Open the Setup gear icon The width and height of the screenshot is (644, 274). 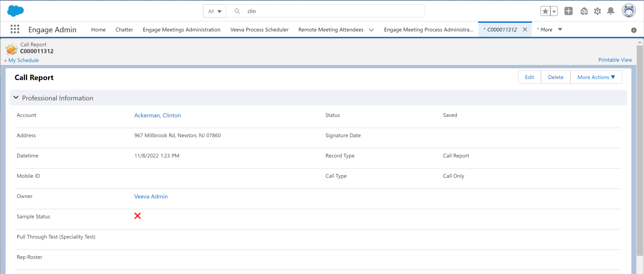597,11
